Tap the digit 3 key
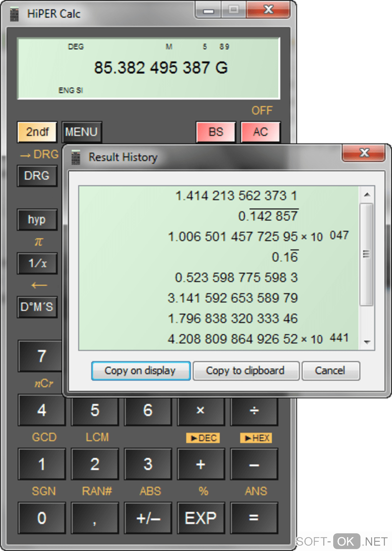Viewport: 392px width, 551px height. [x=148, y=464]
